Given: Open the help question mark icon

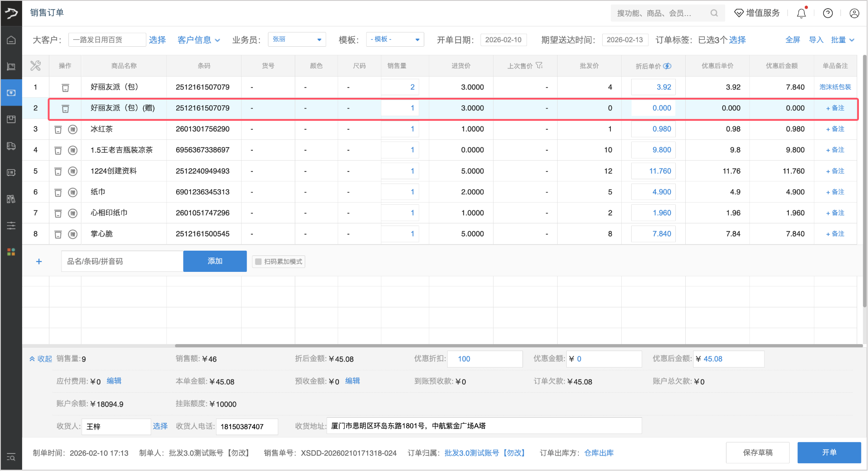Looking at the screenshot, I should tap(828, 13).
